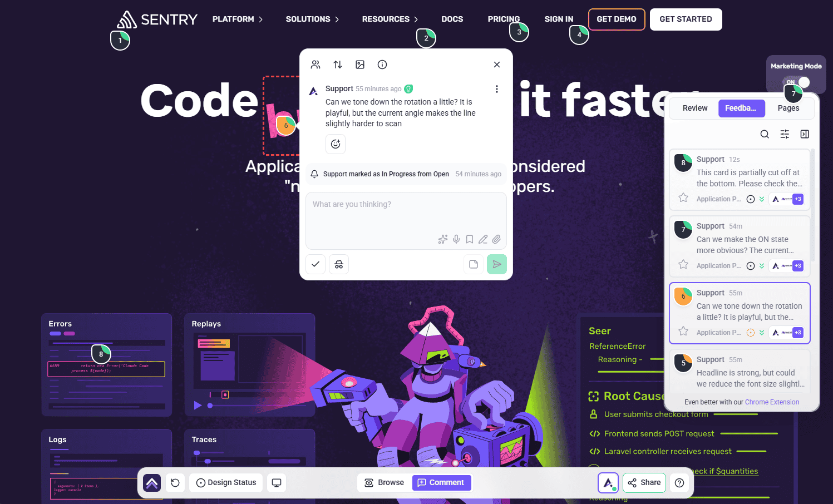Image resolution: width=833 pixels, height=504 pixels.
Task: Toggle the incognito private comment button
Action: pyautogui.click(x=339, y=264)
